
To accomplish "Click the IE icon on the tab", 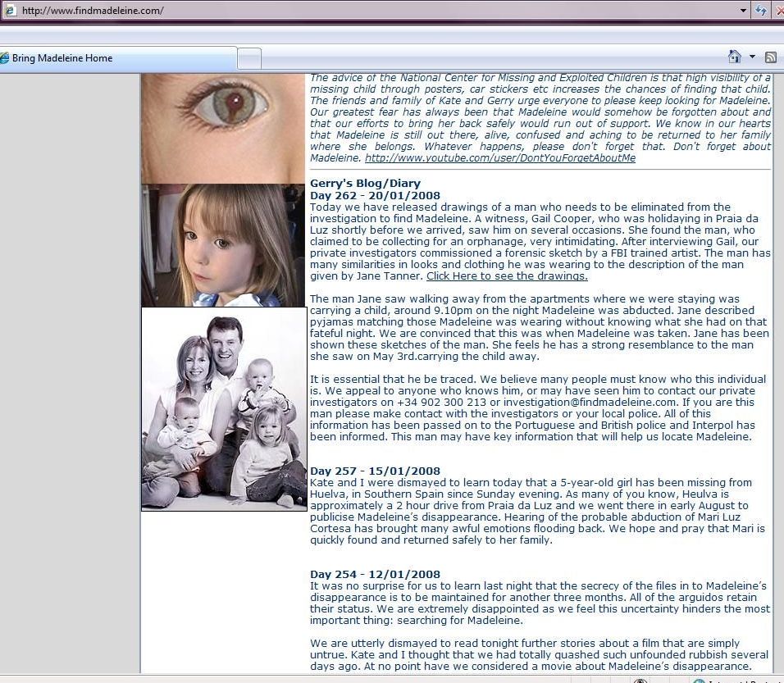I will coord(4,58).
